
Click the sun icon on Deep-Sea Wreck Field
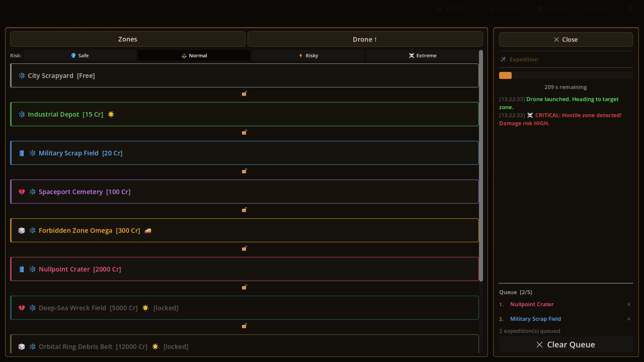146,308
